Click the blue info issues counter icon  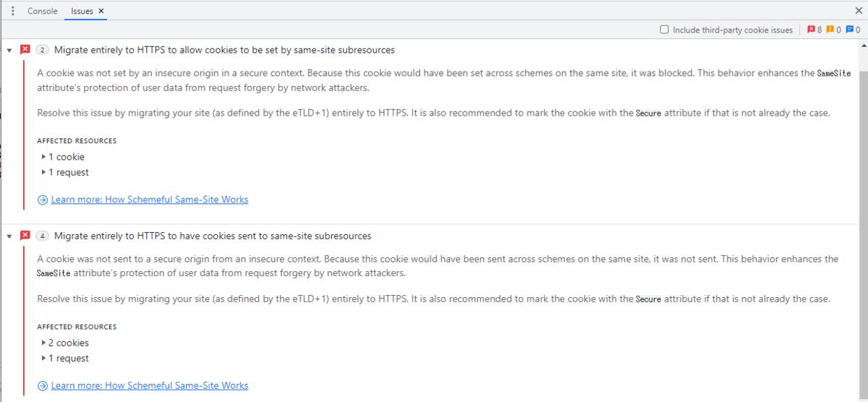849,30
